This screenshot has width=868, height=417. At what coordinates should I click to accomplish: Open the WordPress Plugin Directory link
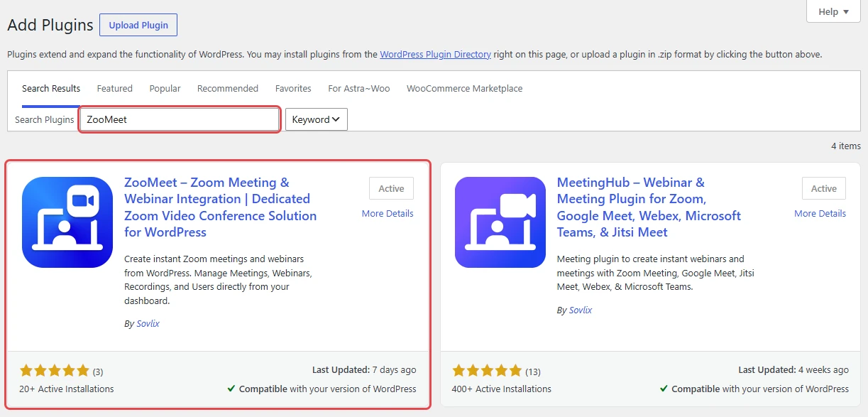tap(435, 54)
